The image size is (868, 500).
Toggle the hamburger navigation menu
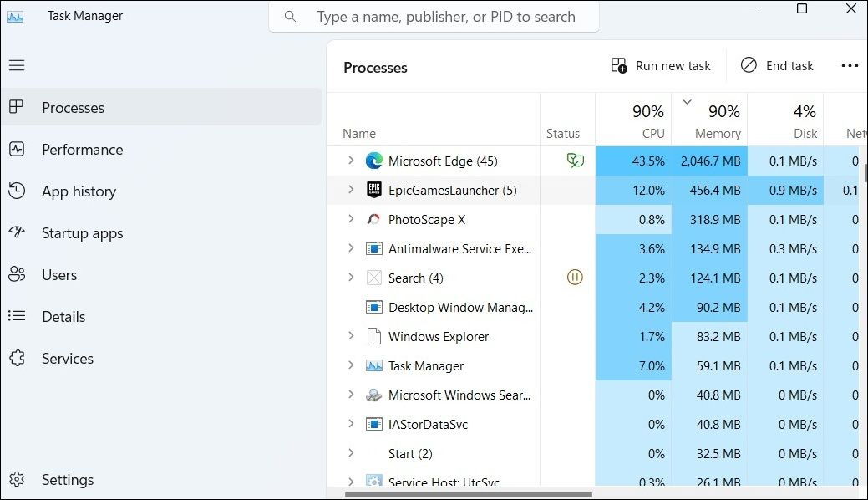point(17,65)
